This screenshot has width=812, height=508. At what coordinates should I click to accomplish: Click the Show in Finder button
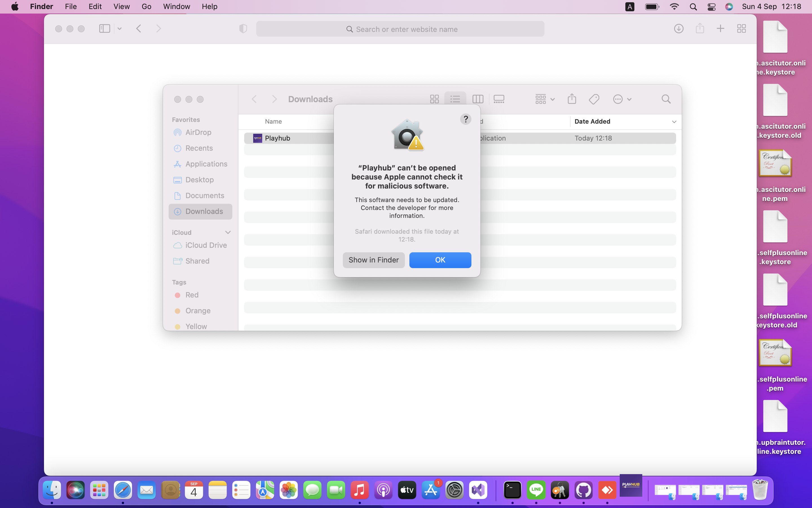tap(374, 260)
